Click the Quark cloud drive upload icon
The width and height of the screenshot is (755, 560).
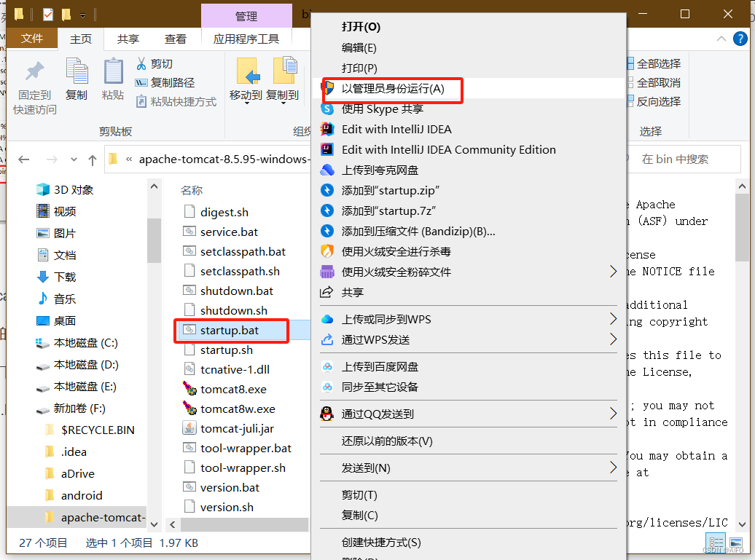327,170
